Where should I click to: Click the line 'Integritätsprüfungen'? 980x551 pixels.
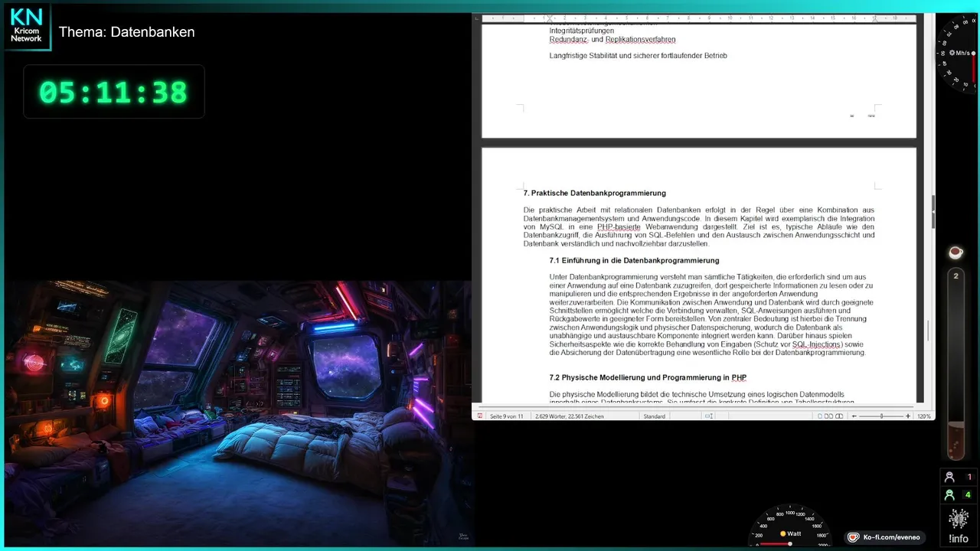coord(582,31)
